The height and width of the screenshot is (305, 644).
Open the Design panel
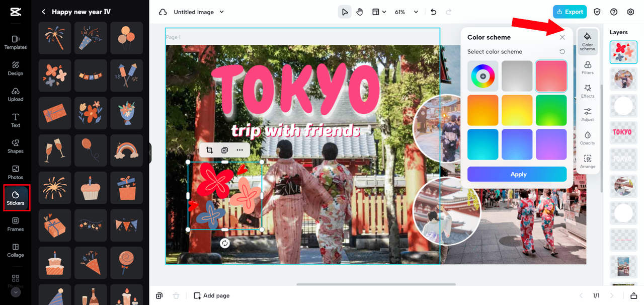16,68
